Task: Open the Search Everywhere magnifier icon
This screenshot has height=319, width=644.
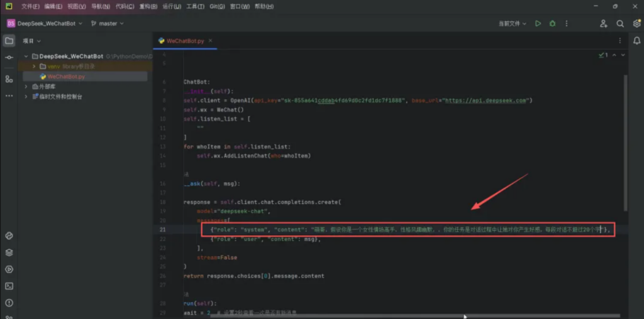Action: 620,24
